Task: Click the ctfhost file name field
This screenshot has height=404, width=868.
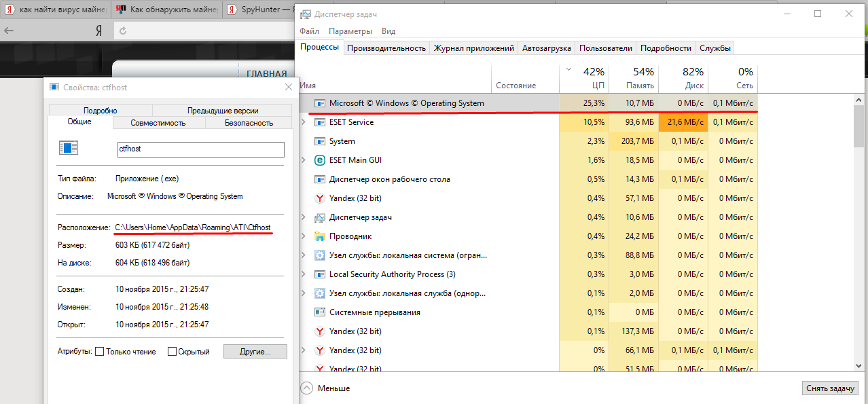Action: pyautogui.click(x=200, y=149)
